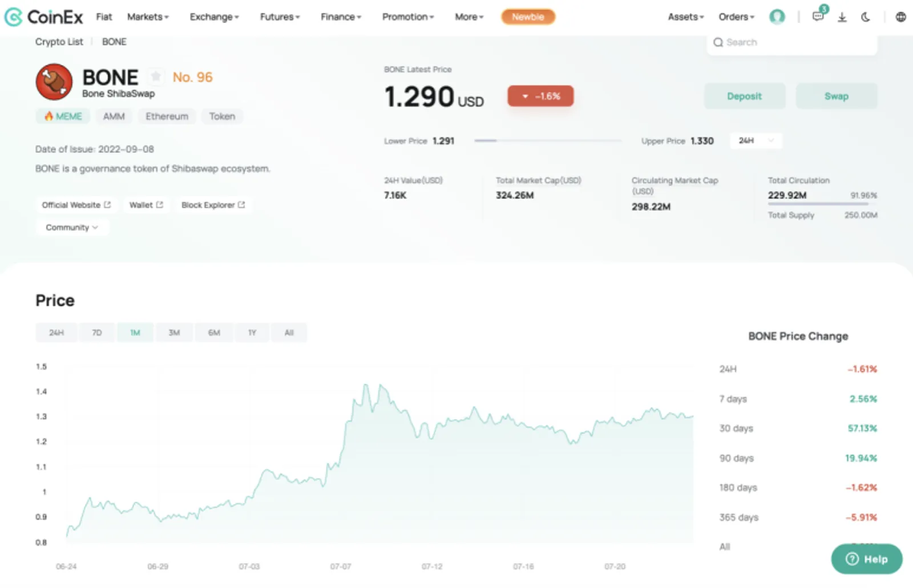Image resolution: width=913 pixels, height=588 pixels.
Task: Open the Markets menu
Action: point(148,17)
